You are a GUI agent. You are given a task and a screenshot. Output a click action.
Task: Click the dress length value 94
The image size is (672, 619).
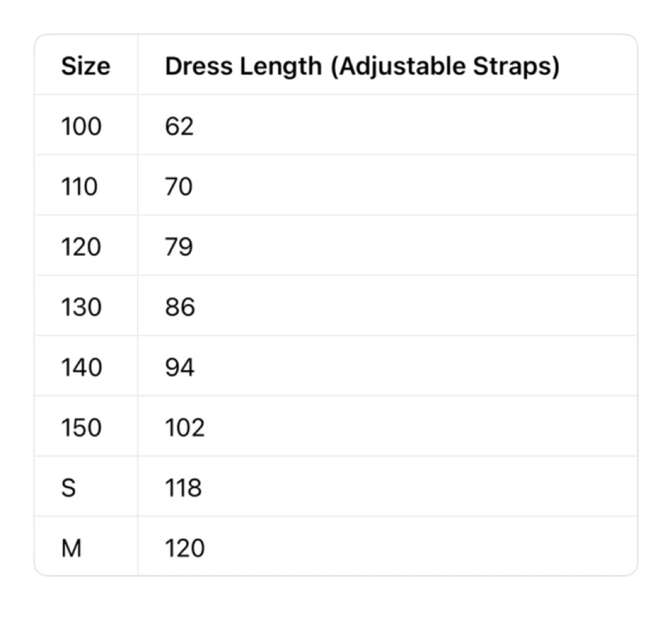point(180,368)
